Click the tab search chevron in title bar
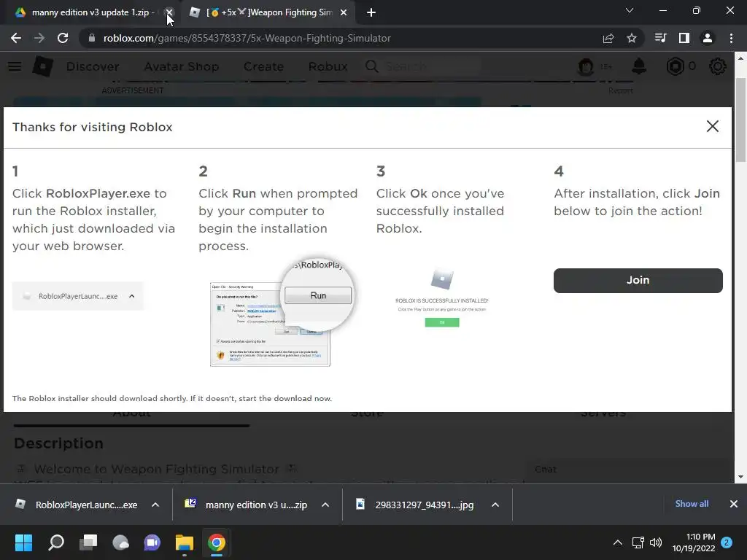The image size is (747, 560). pos(630,10)
